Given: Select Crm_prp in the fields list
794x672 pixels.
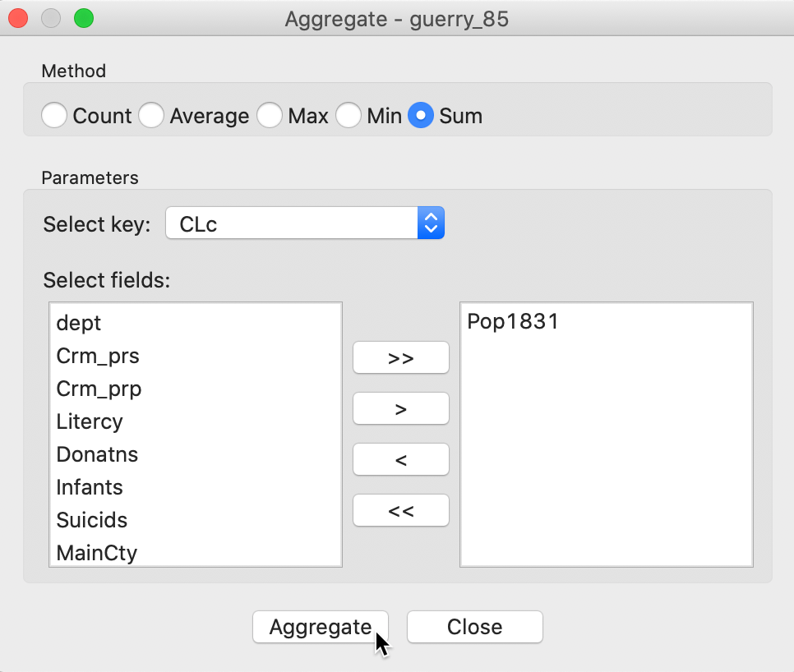Looking at the screenshot, I should 196,389.
